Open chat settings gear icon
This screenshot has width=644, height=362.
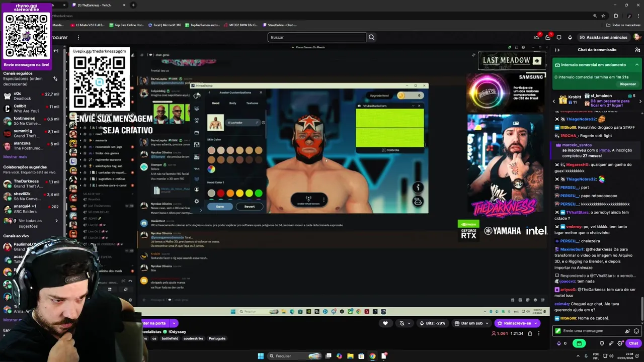tap(620, 343)
